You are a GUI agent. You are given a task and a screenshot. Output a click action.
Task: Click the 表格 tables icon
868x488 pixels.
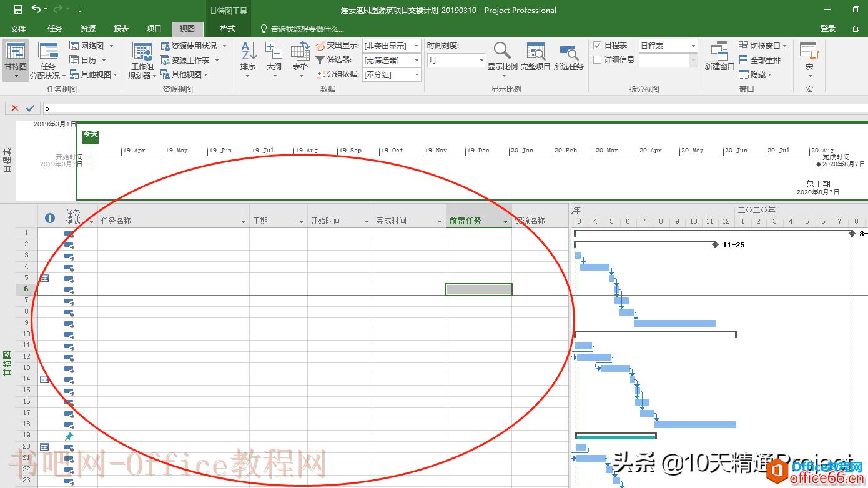click(300, 51)
